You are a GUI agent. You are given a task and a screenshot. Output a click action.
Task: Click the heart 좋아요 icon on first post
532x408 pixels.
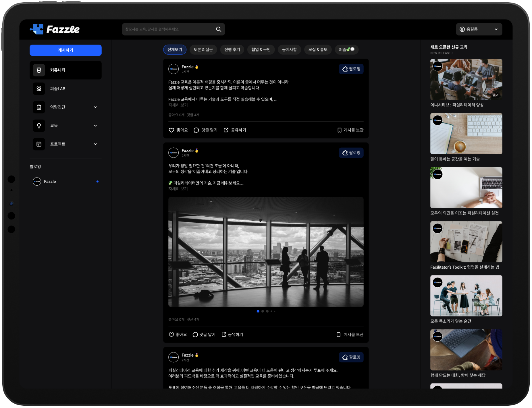point(171,130)
